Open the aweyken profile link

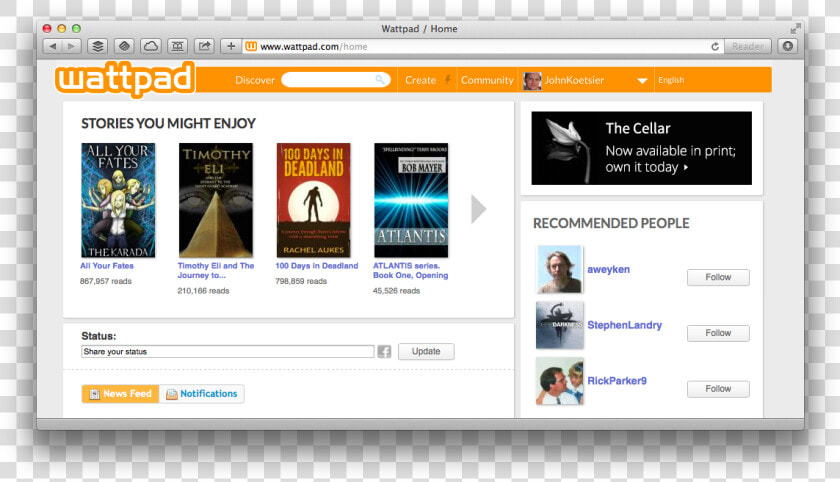click(609, 269)
